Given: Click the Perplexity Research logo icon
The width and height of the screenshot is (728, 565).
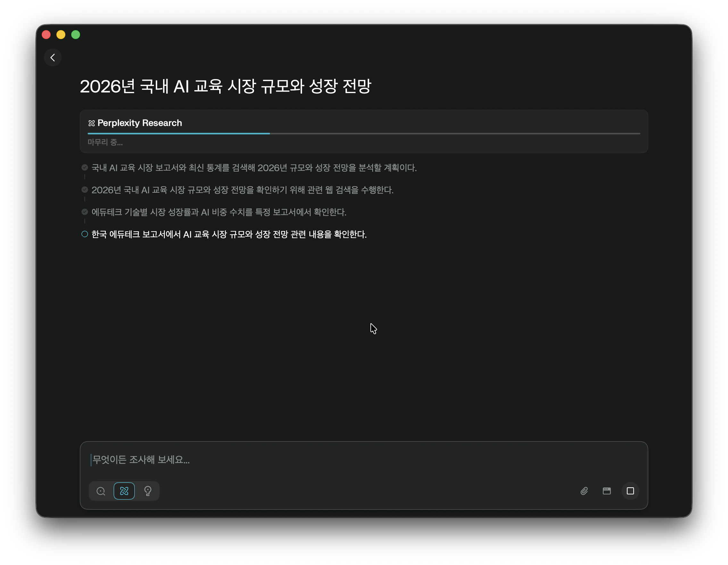Looking at the screenshot, I should tap(91, 123).
